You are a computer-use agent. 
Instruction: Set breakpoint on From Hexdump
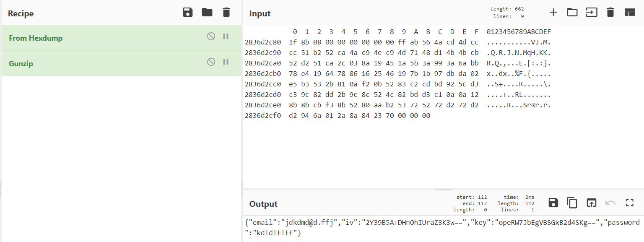tap(226, 36)
